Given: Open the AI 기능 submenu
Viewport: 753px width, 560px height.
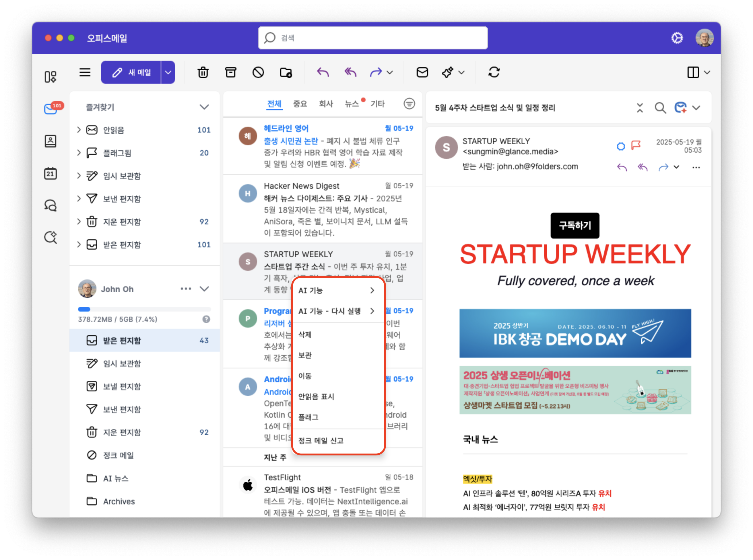Looking at the screenshot, I should pyautogui.click(x=338, y=291).
